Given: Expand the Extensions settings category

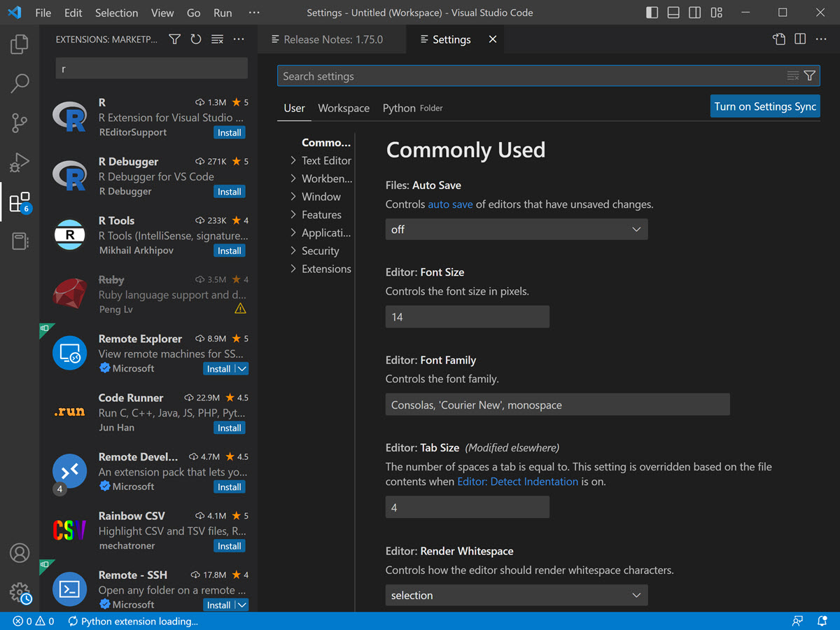Looking at the screenshot, I should (x=321, y=269).
